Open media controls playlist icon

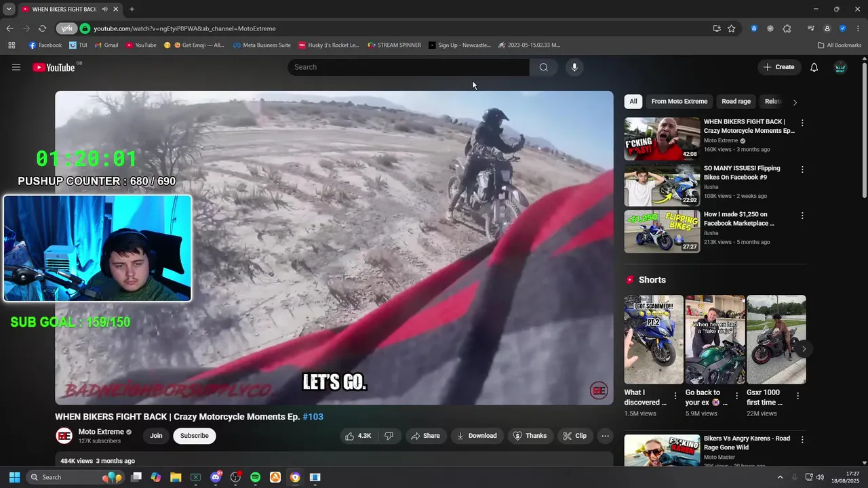coord(811,28)
